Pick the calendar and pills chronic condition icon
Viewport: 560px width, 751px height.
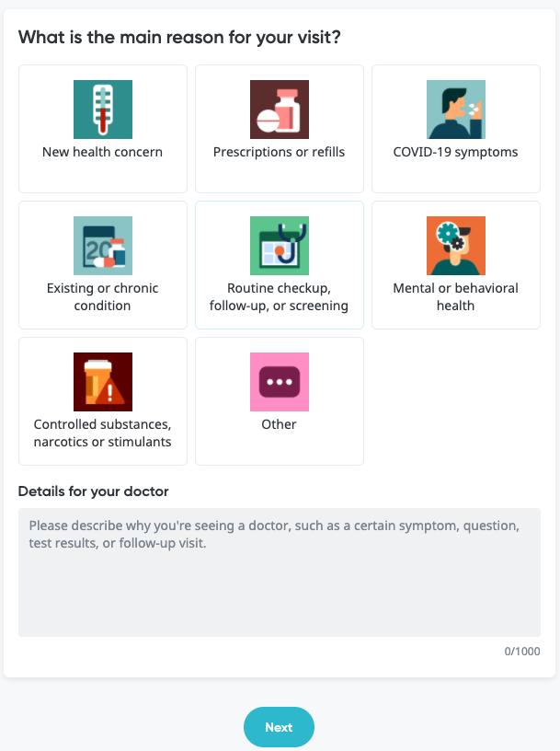(x=103, y=246)
